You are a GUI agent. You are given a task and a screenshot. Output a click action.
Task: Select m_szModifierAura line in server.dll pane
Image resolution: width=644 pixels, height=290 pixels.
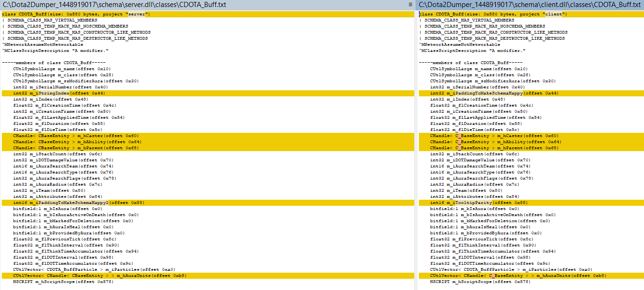pyautogui.click(x=76, y=81)
